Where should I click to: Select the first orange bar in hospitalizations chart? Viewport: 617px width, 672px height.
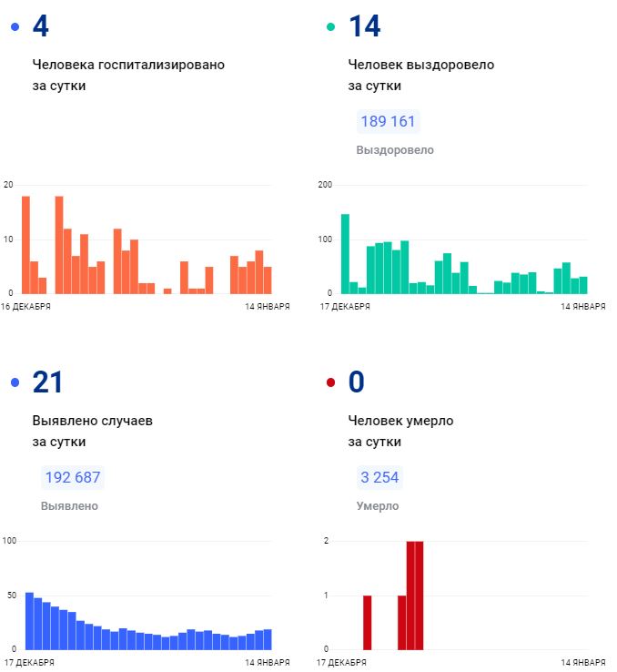(25, 246)
